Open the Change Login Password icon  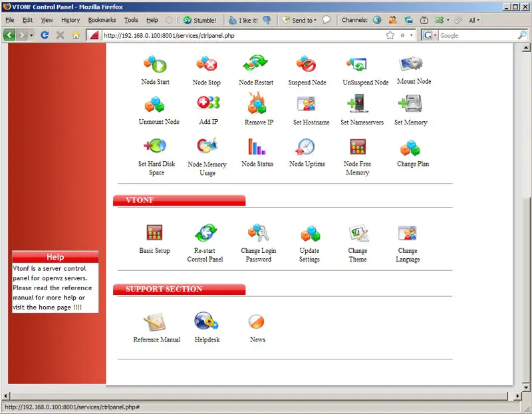tap(258, 233)
